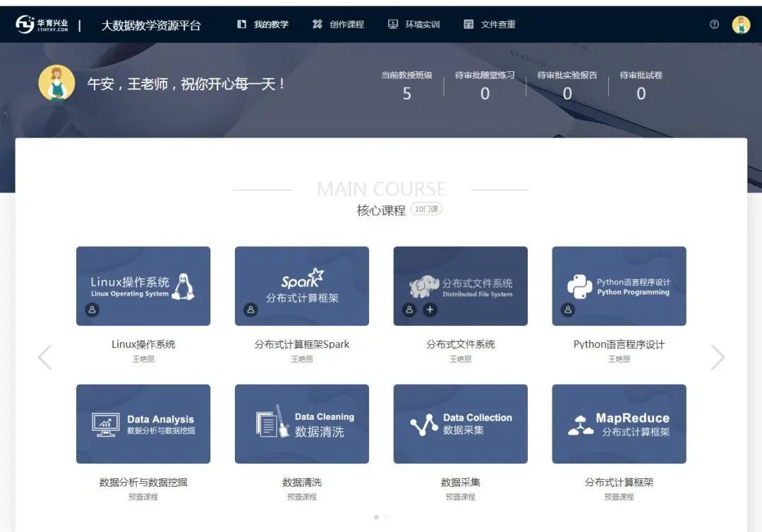Click the 文件查重 document icon

tap(468, 24)
